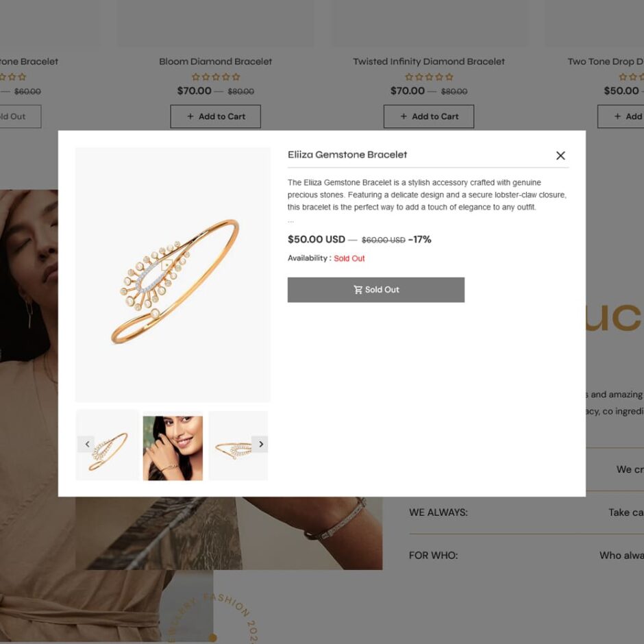The height and width of the screenshot is (644, 644).
Task: Click the Eliiza Gemstone Bracelet title
Action: (x=347, y=154)
